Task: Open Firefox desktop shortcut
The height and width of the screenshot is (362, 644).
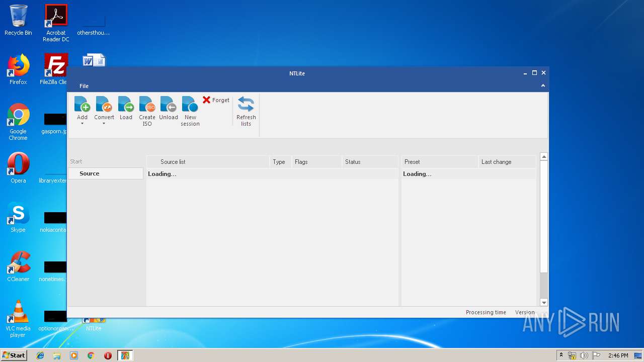Action: [x=18, y=69]
